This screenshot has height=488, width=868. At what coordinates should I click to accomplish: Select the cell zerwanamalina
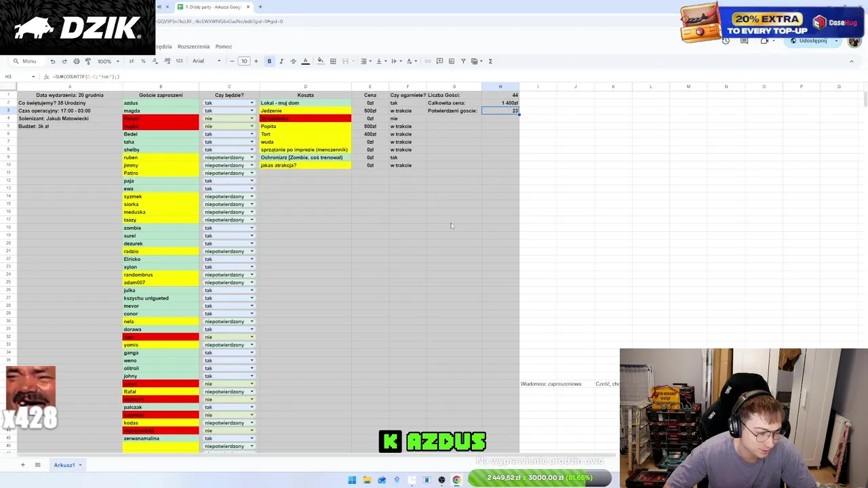161,439
